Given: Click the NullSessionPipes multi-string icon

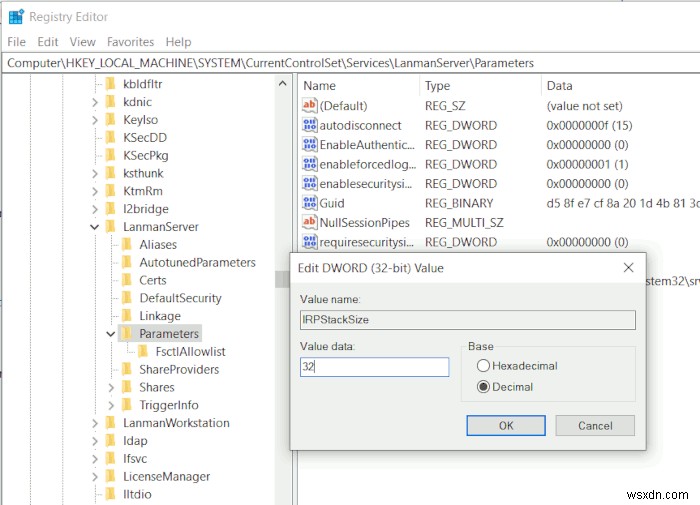Looking at the screenshot, I should [x=309, y=222].
